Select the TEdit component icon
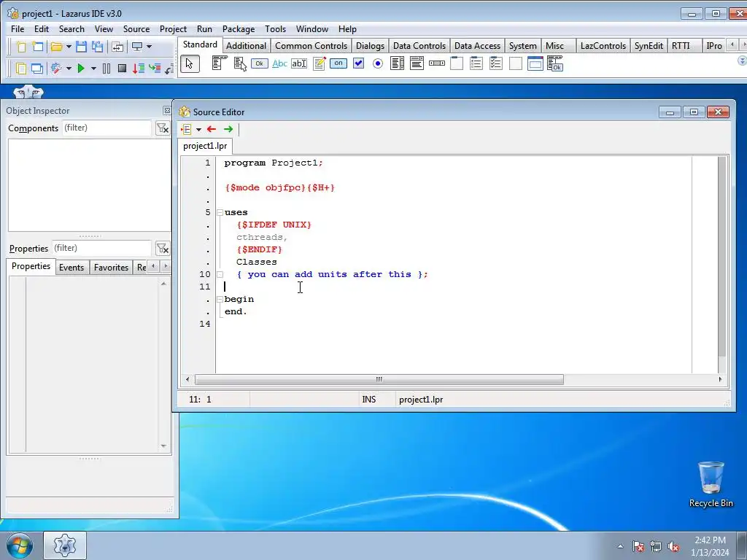Viewport: 747px width, 560px height. pos(299,63)
